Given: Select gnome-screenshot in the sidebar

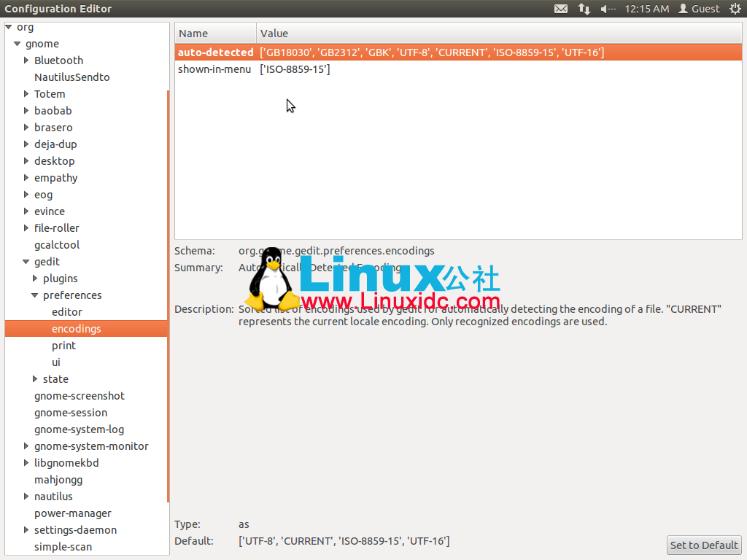Looking at the screenshot, I should 79,395.
